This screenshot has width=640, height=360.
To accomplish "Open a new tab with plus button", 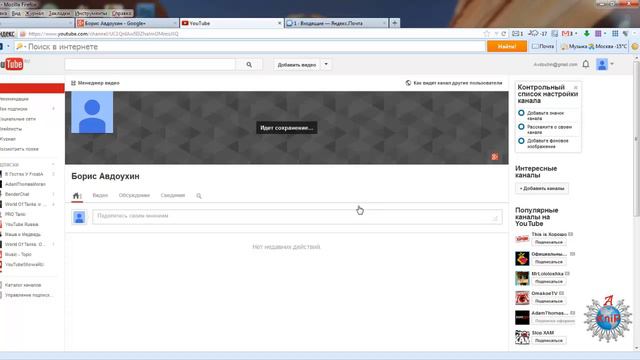I will tap(395, 23).
